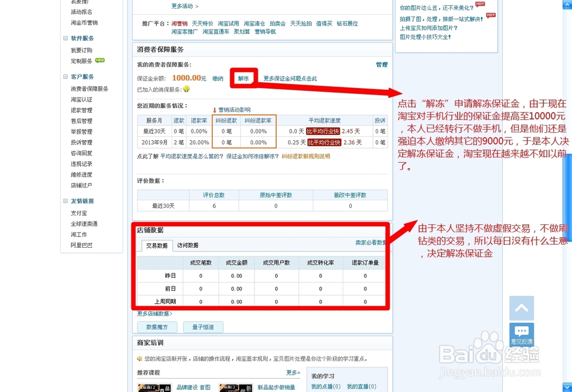This screenshot has height=392, width=572.
Task: Open 淘营销 promotion platform link
Action: (180, 23)
